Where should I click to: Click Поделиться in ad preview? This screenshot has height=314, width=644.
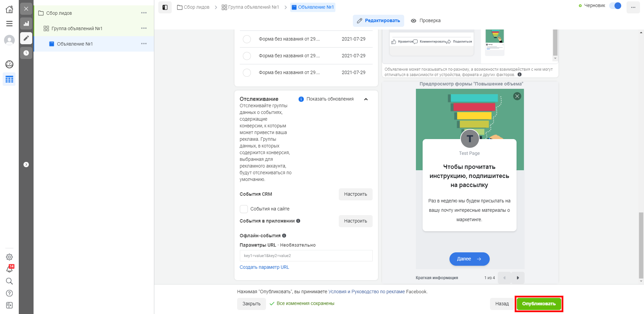click(x=460, y=42)
